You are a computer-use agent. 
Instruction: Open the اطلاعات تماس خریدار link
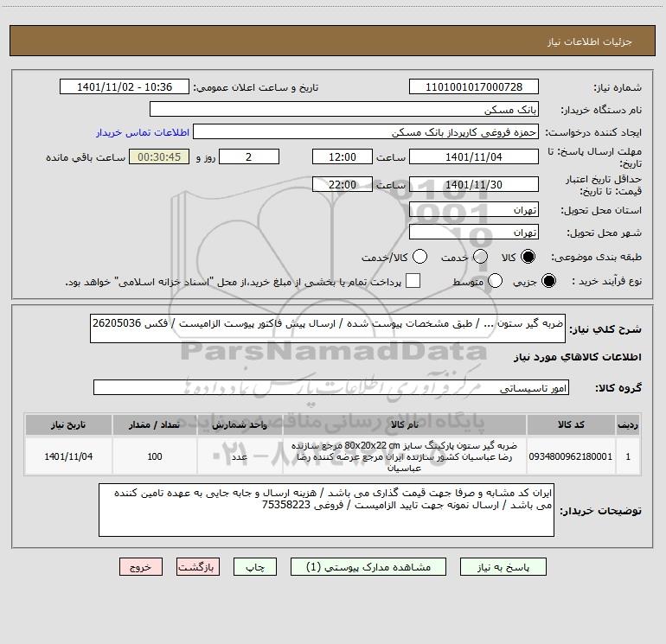[x=143, y=132]
